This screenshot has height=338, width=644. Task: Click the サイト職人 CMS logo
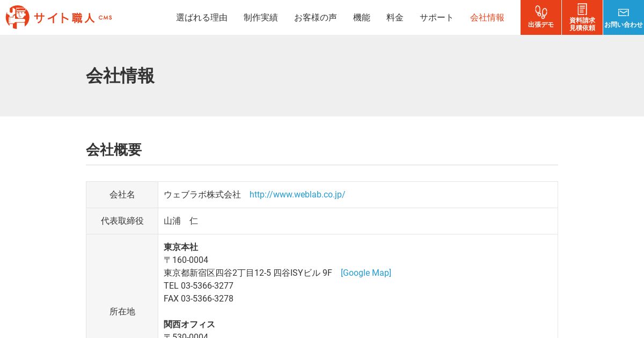59,17
